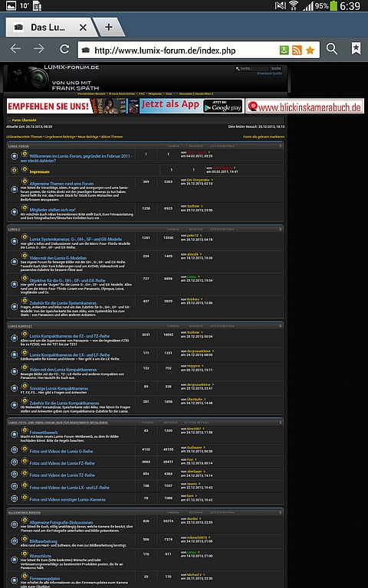Jump to latest post arrow after peter12

[x=201, y=236]
